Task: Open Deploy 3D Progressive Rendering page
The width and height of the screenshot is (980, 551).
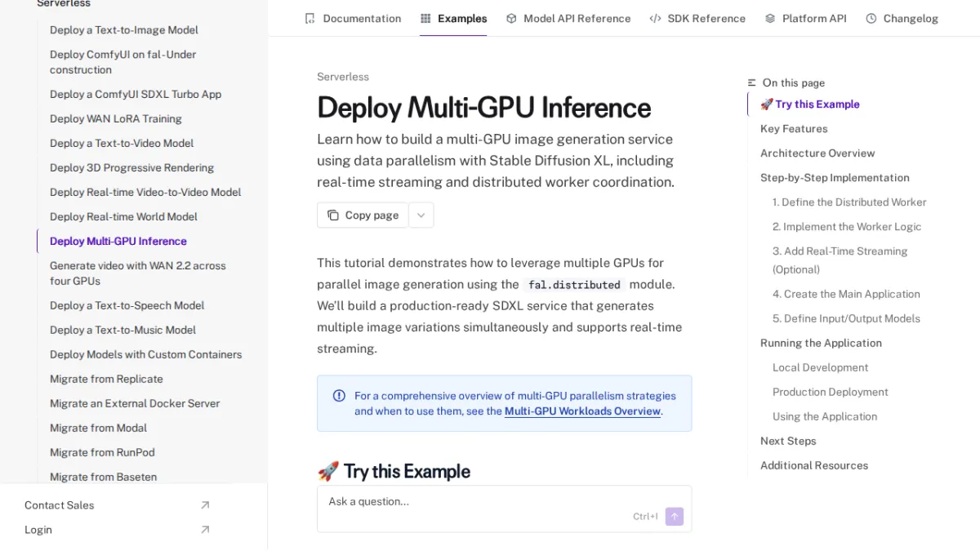Action: pyautogui.click(x=131, y=168)
